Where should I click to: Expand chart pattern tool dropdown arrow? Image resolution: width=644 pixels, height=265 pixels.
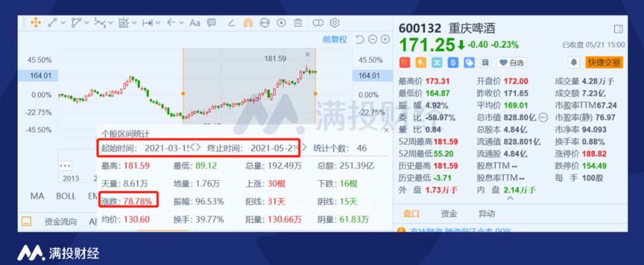[134, 23]
